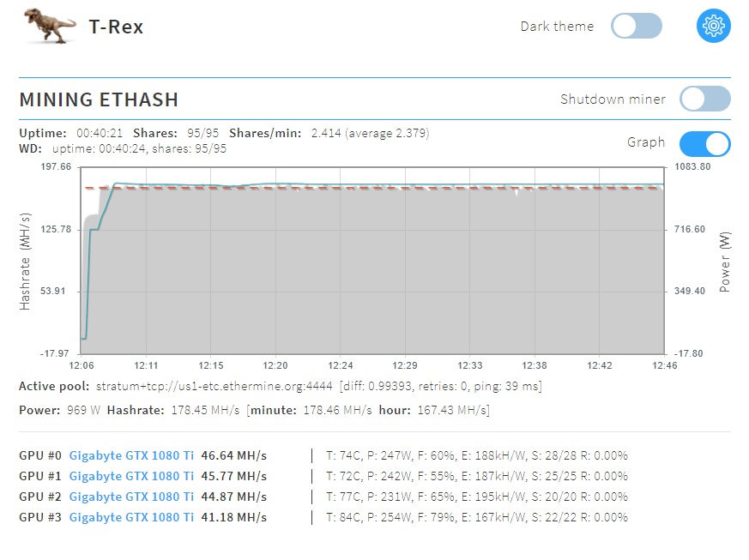Click the MINING ETHASH heading
The height and width of the screenshot is (560, 749).
[99, 99]
